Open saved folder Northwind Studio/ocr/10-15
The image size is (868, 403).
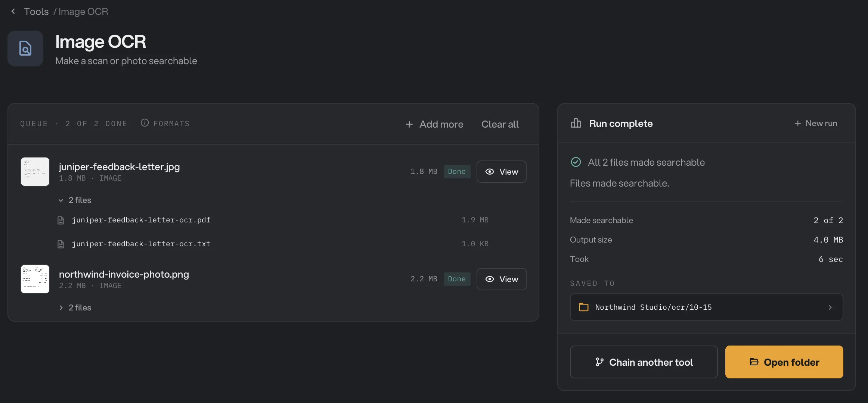click(x=707, y=307)
